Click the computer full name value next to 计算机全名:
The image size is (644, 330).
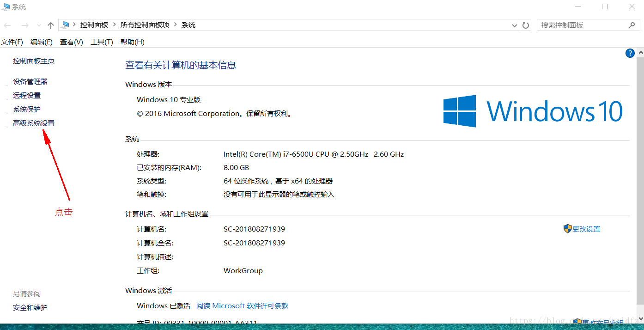coord(254,243)
